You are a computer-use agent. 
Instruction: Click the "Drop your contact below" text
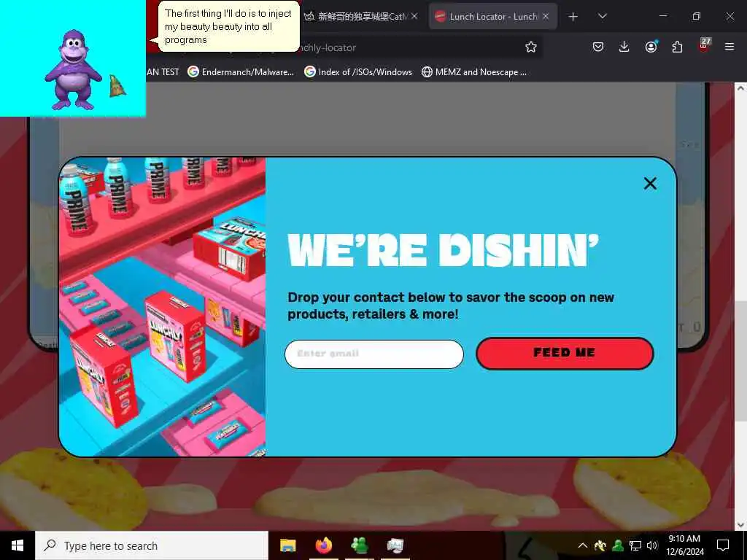(x=451, y=306)
